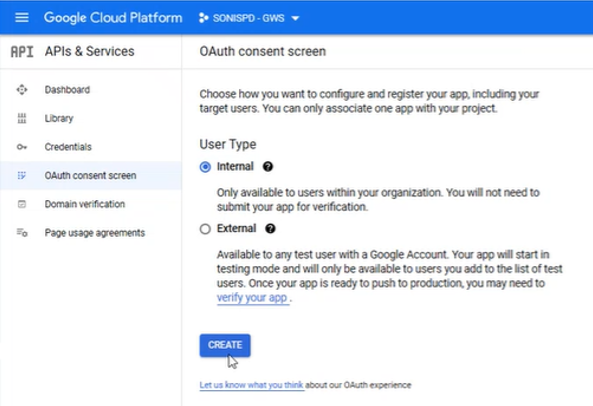The image size is (593, 406).
Task: Click the CREATE button
Action: pos(225,345)
